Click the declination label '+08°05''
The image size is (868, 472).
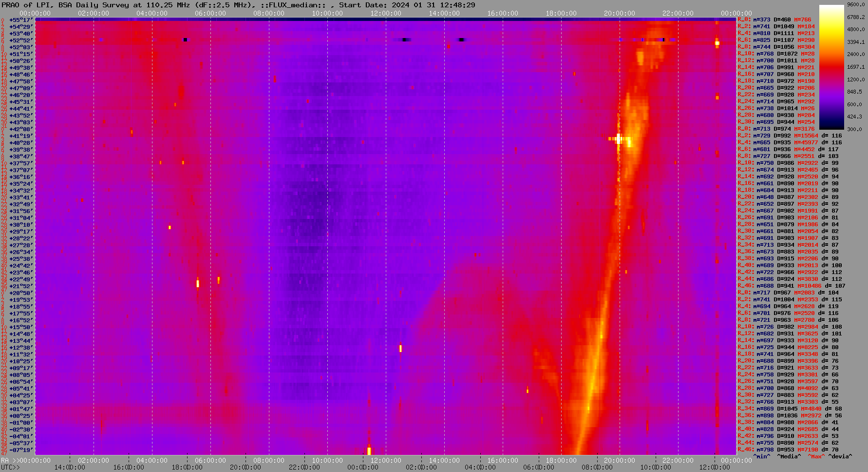tap(20, 375)
